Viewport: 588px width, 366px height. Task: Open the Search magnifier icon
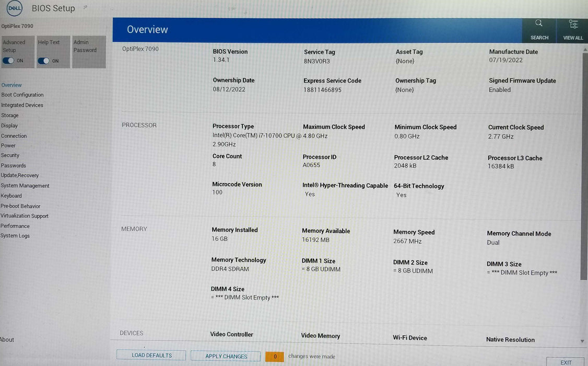[x=539, y=24]
